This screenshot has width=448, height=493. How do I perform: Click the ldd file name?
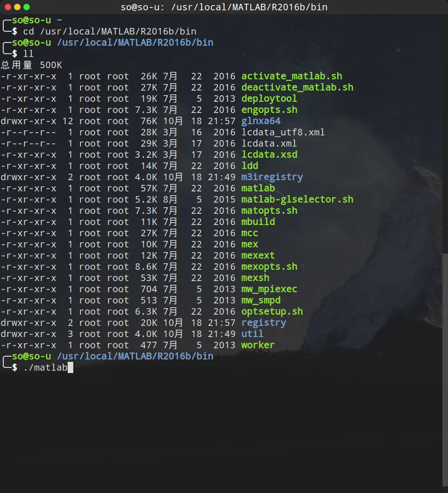pos(250,166)
